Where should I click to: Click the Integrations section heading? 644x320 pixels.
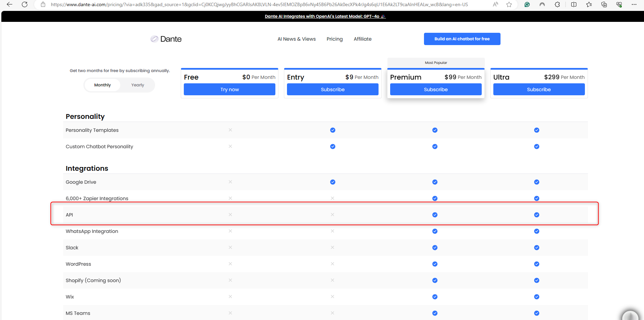(87, 168)
